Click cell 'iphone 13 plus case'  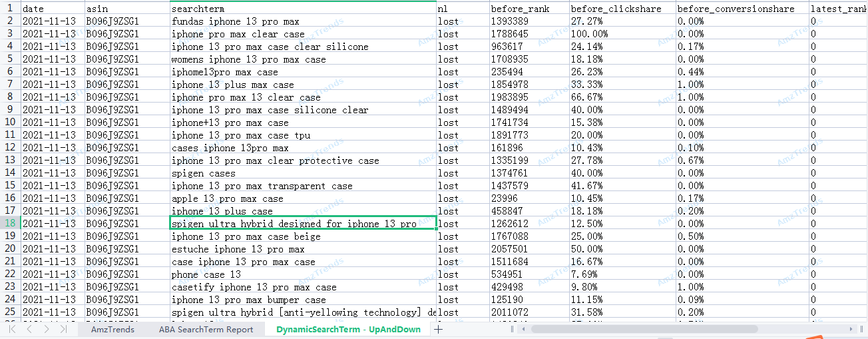303,211
